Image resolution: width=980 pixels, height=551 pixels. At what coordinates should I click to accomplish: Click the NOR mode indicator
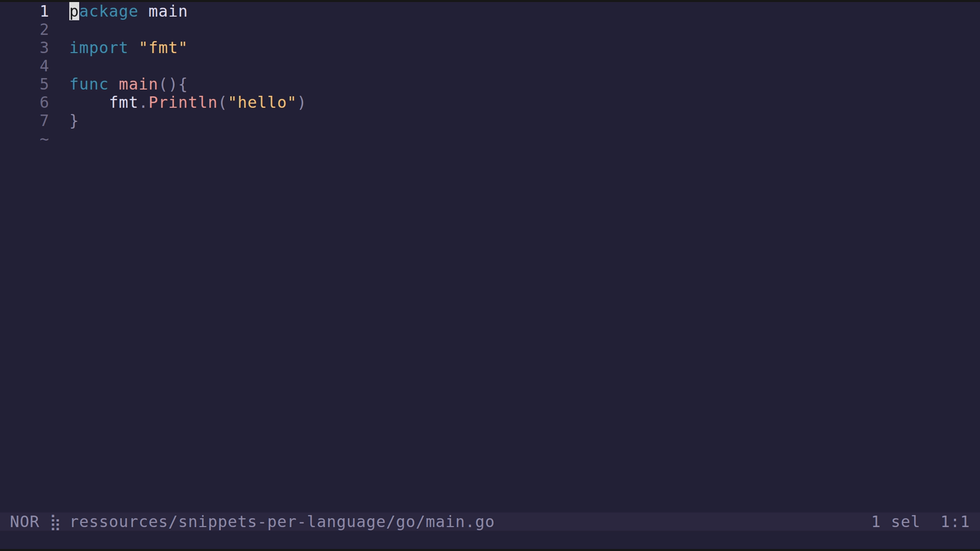pos(24,522)
